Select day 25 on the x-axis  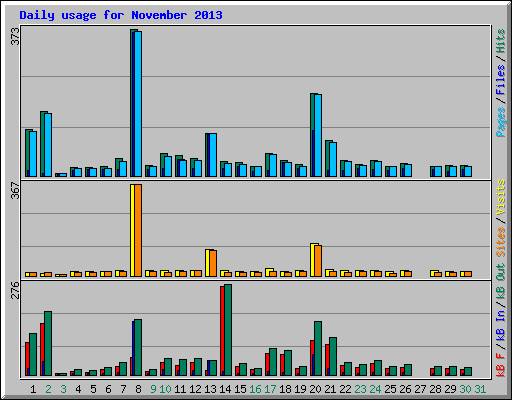click(x=390, y=389)
